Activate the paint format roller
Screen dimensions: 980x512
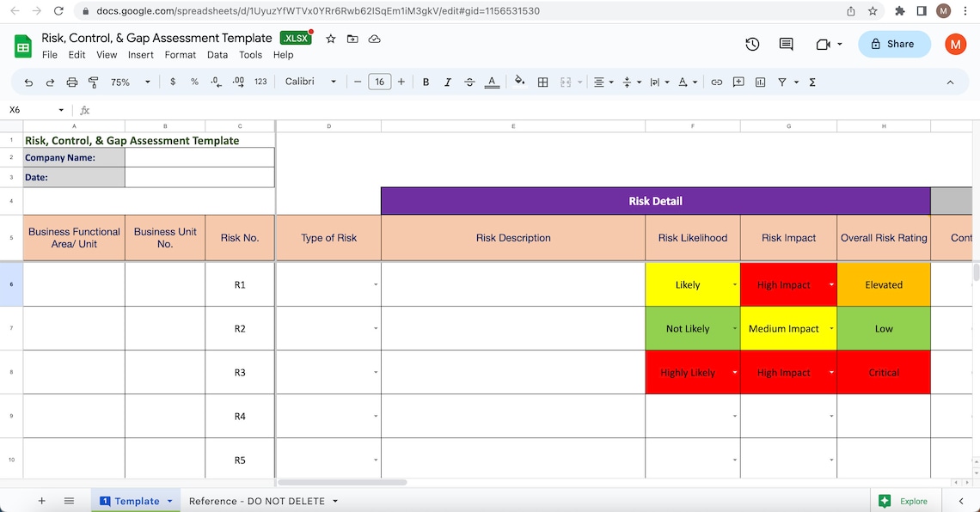pyautogui.click(x=93, y=82)
